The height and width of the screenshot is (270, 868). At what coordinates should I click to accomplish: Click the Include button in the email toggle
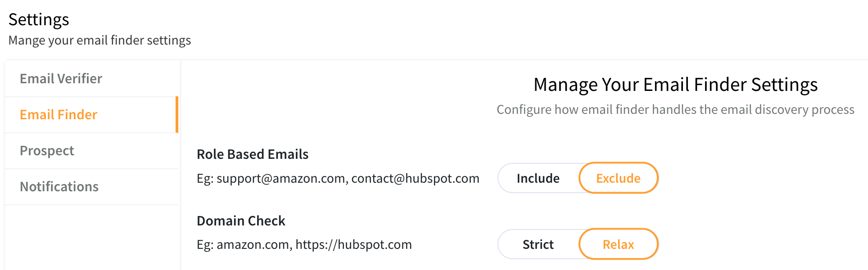point(538,178)
